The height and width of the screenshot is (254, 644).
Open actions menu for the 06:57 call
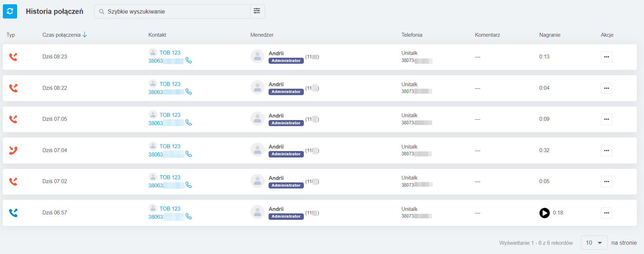pos(606,213)
